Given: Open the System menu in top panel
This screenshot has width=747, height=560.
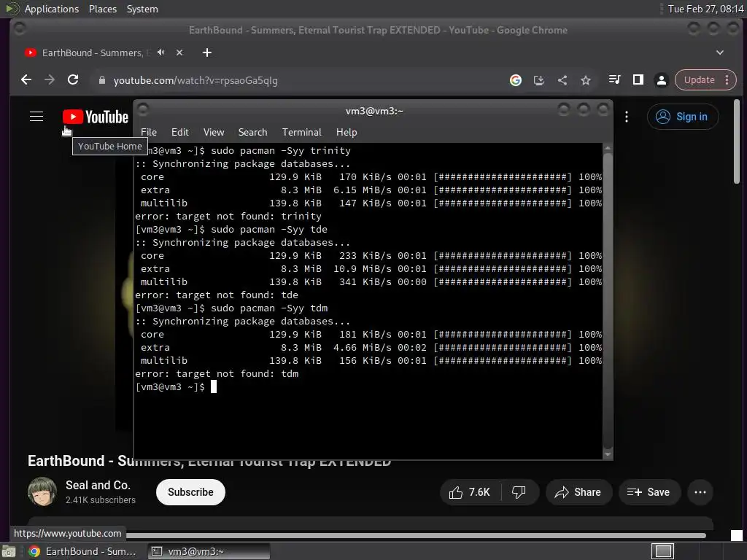Looking at the screenshot, I should [142, 9].
